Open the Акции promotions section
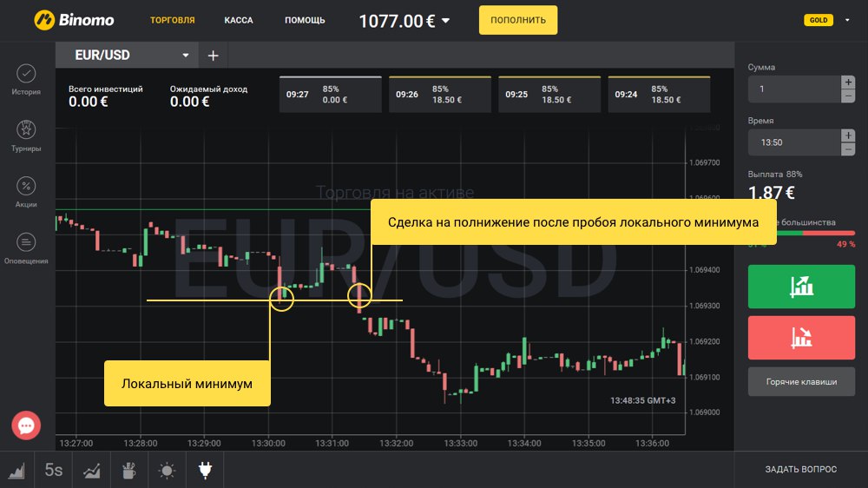 [26, 192]
